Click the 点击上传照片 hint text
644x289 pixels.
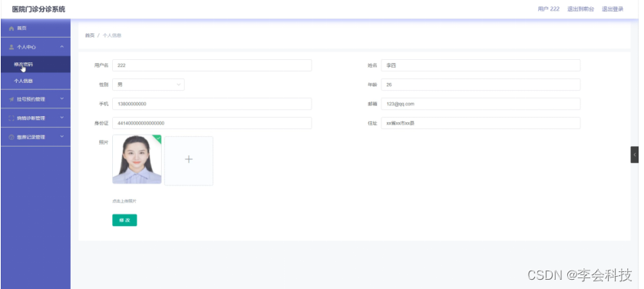point(124,201)
